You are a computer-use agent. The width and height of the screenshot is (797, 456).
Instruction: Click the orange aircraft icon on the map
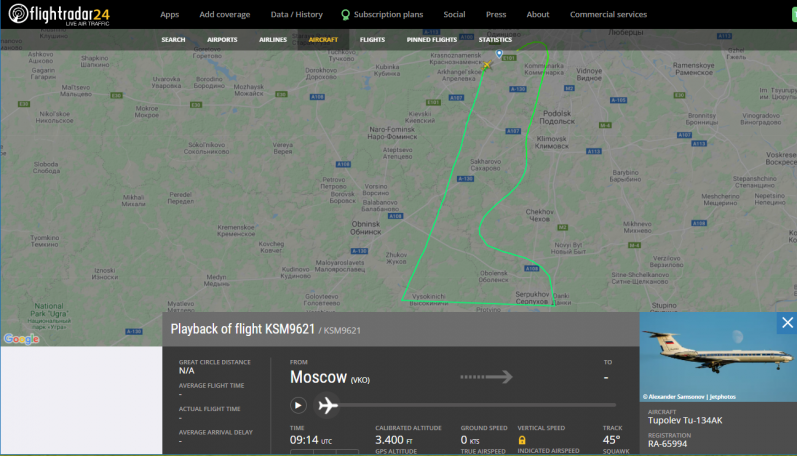pos(487,66)
